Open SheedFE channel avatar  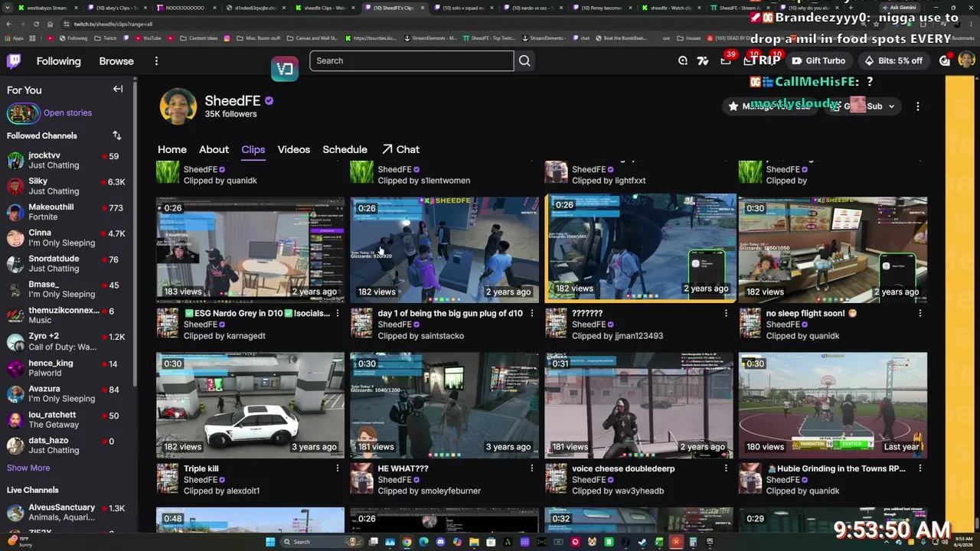178,106
